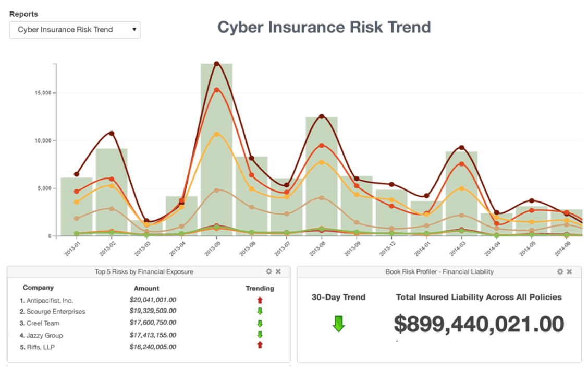Click the large green 30-Day Trend arrow
Screen dimensions: 588x368
tap(339, 324)
